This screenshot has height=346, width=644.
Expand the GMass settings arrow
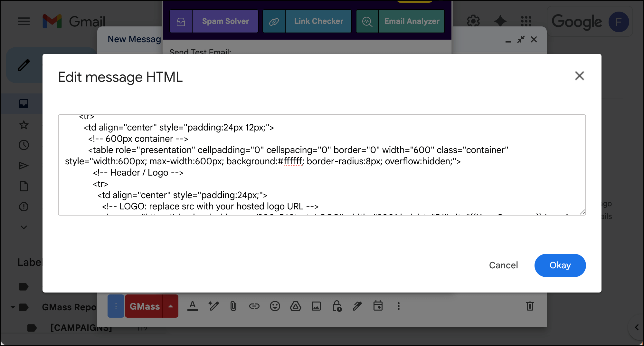171,306
